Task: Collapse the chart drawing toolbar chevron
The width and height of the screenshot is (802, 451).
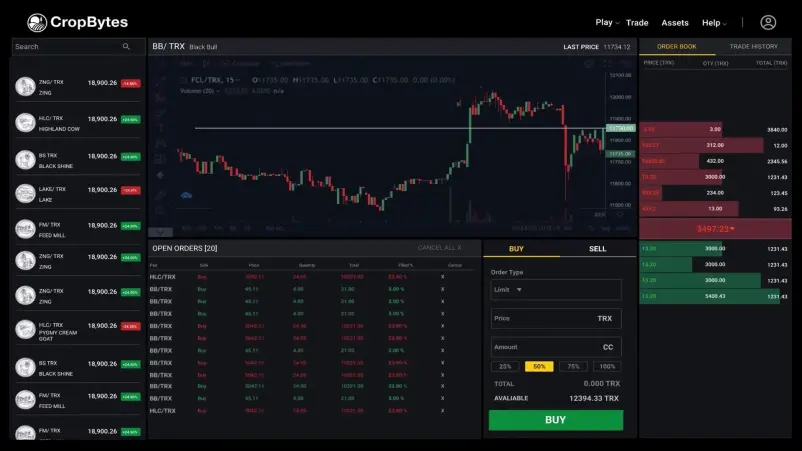Action: [161, 232]
